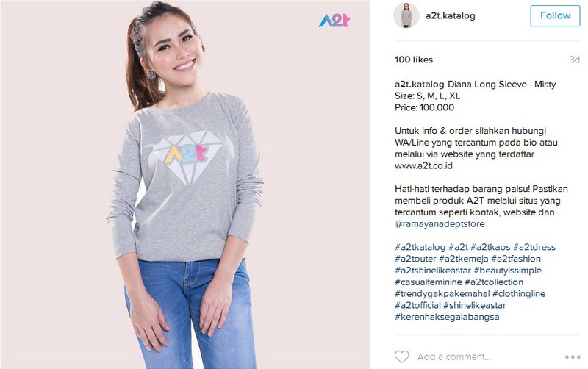Open the #kerenhaksegalabangsa hashtag
The image size is (588, 369).
[x=447, y=317]
